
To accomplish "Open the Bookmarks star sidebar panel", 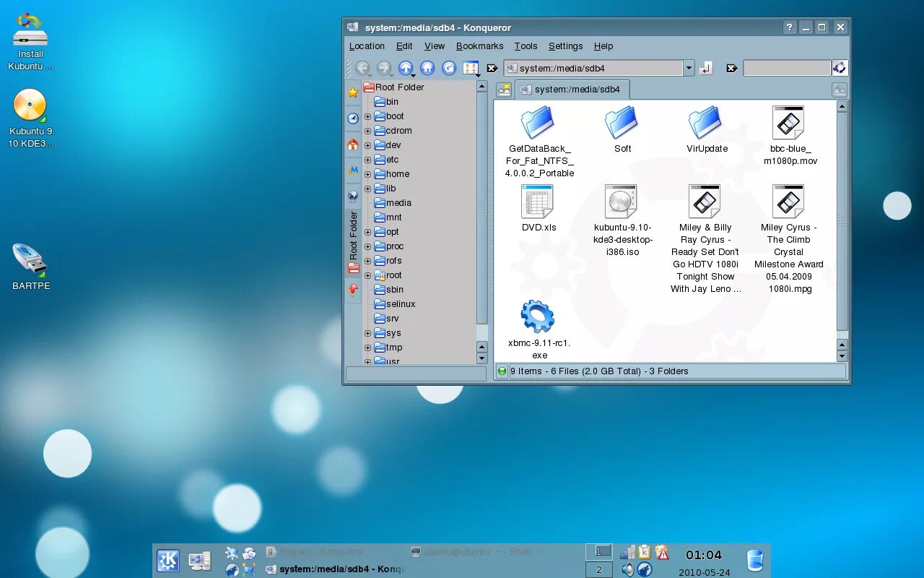I will point(353,92).
